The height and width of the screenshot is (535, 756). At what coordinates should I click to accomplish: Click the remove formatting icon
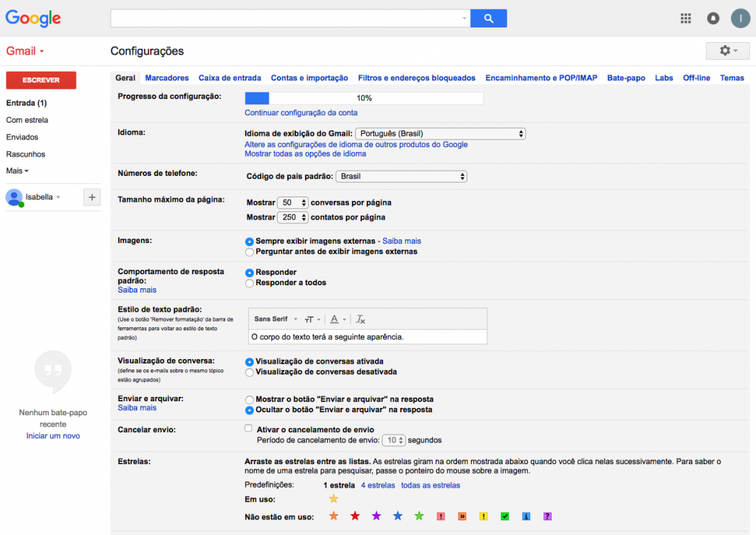pos(360,319)
